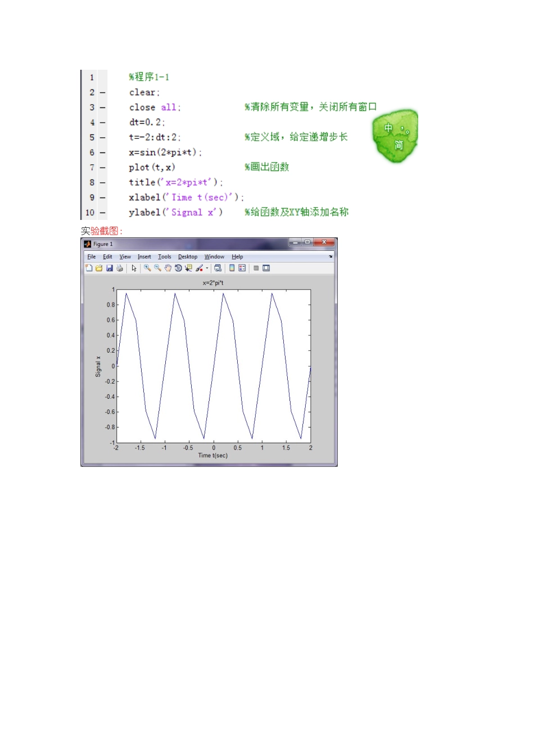Minimize the Figure 1 window

tap(296, 242)
